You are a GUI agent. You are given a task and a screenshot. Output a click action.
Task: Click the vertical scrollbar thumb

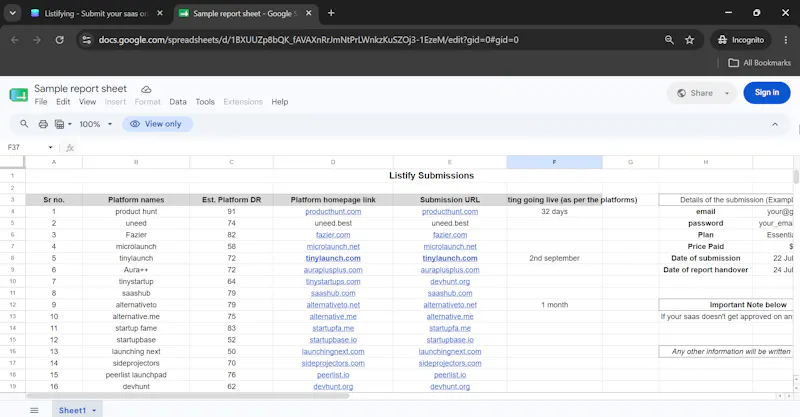point(796,177)
